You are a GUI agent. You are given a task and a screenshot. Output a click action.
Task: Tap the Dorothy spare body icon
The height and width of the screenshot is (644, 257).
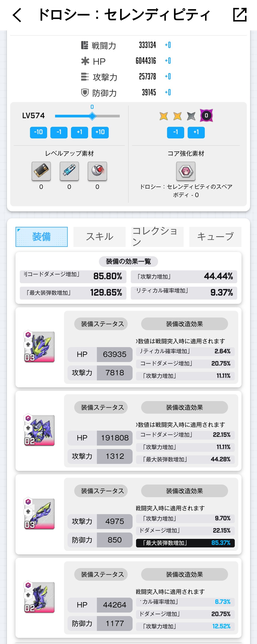186,171
